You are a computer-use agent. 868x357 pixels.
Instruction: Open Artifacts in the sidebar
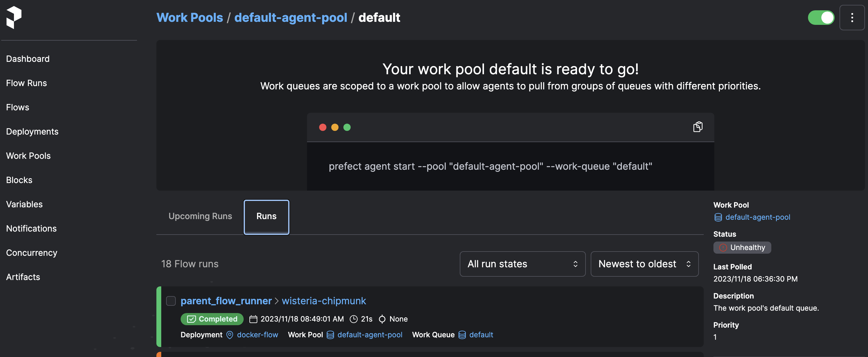tap(23, 277)
